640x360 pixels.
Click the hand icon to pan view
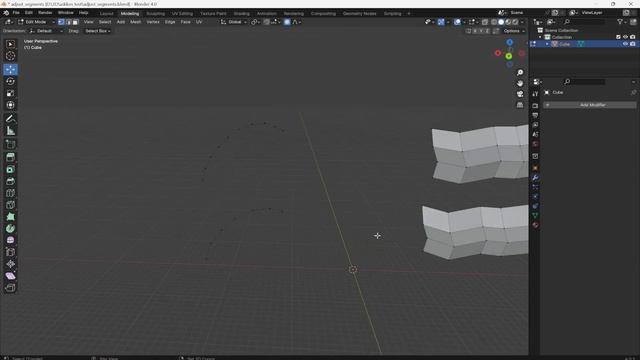[x=520, y=83]
